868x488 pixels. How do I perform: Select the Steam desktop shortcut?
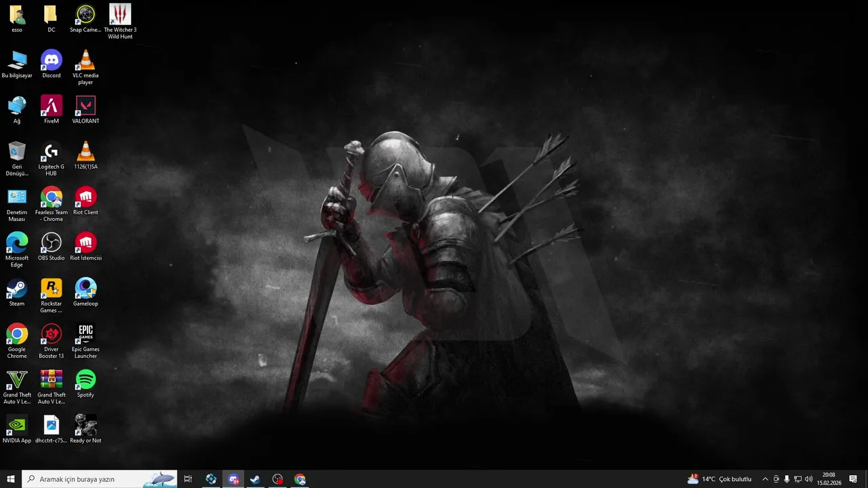(x=17, y=291)
